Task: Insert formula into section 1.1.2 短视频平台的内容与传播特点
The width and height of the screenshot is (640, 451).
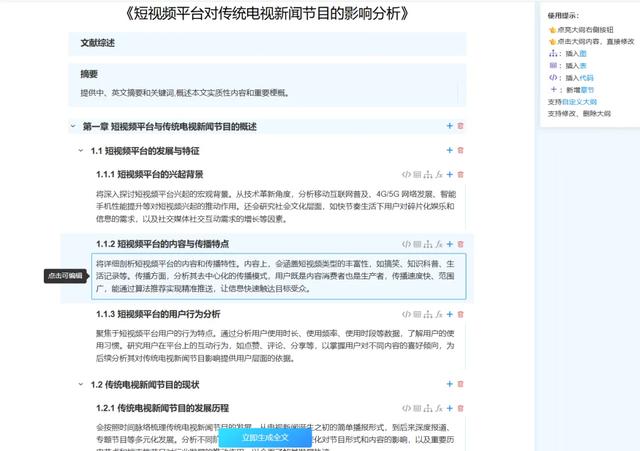Action: 439,244
